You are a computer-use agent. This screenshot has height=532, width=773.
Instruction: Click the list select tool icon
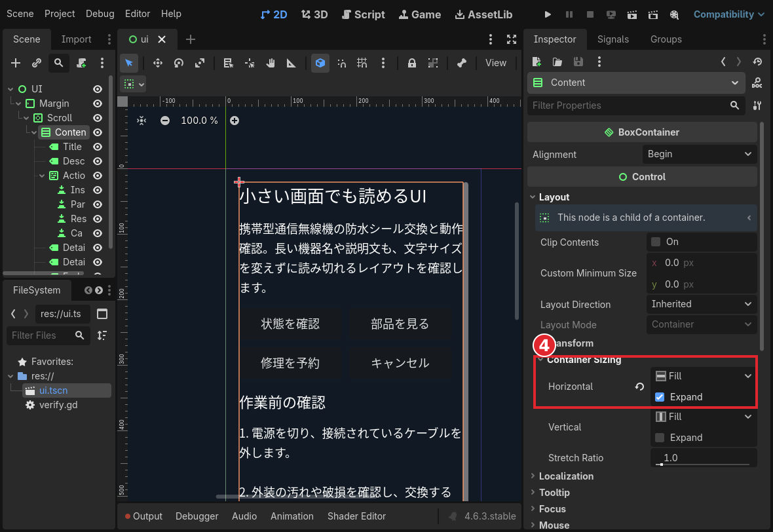click(228, 63)
